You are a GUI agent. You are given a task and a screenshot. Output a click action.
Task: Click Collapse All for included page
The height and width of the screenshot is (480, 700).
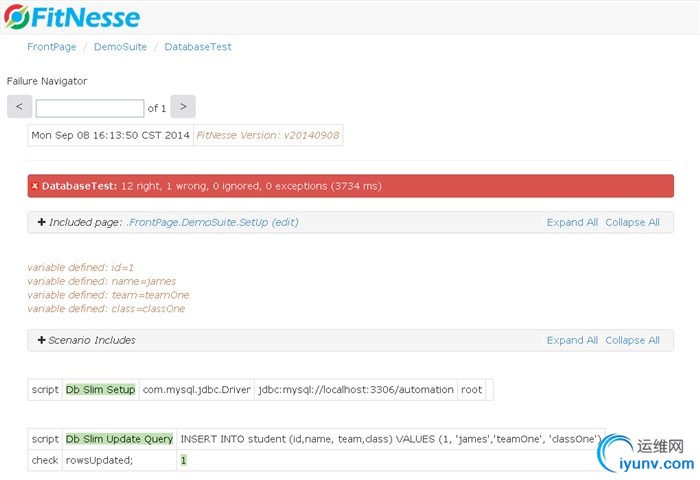point(632,222)
